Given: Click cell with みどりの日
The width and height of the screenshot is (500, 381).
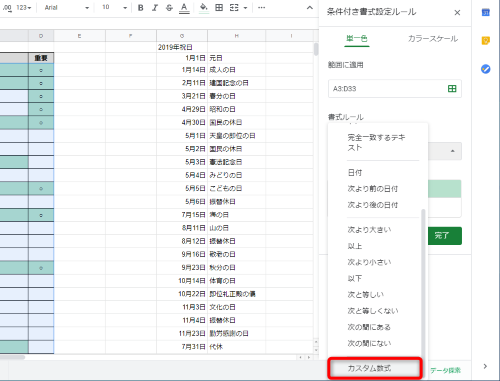Looking at the screenshot, I should point(237,175).
